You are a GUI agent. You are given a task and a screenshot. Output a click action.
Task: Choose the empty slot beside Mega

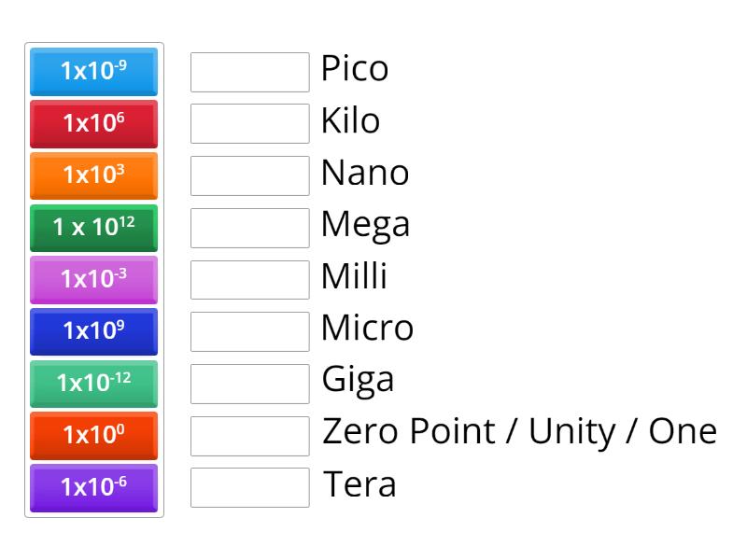point(249,228)
